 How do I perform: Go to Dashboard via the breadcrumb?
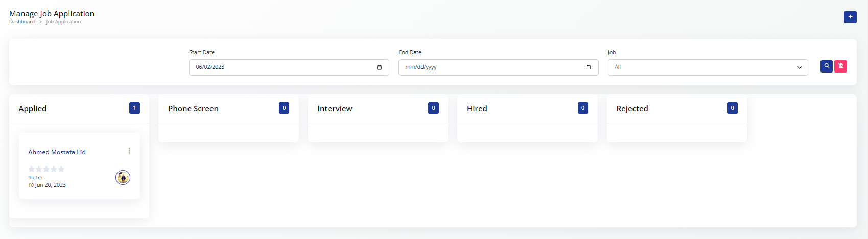[x=22, y=22]
